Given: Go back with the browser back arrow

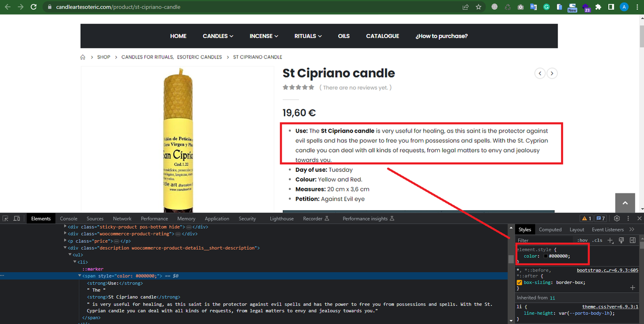Looking at the screenshot, I should point(8,7).
